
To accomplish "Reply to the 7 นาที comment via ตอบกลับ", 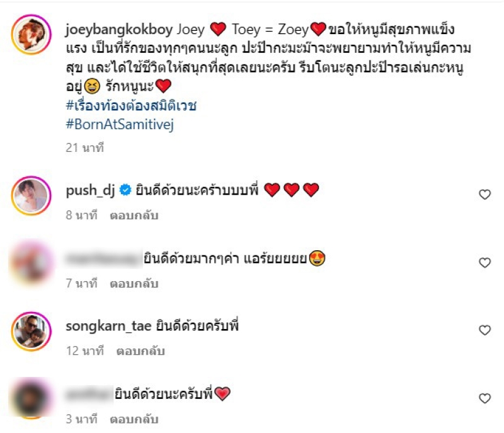I will [134, 284].
